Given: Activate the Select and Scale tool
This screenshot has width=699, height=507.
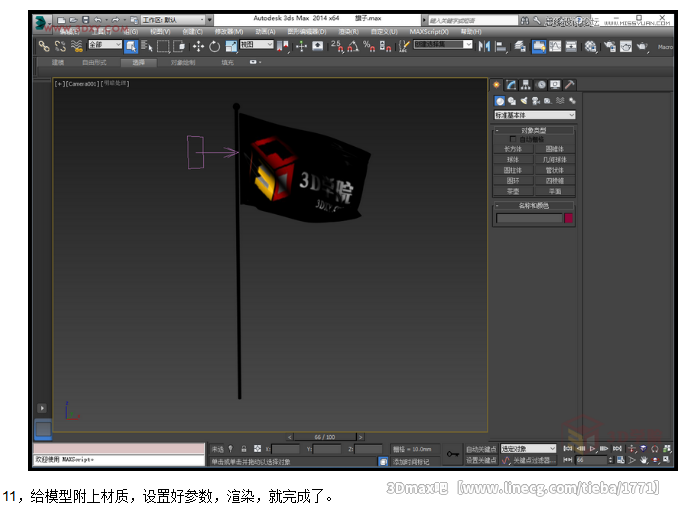Looking at the screenshot, I should click(231, 46).
